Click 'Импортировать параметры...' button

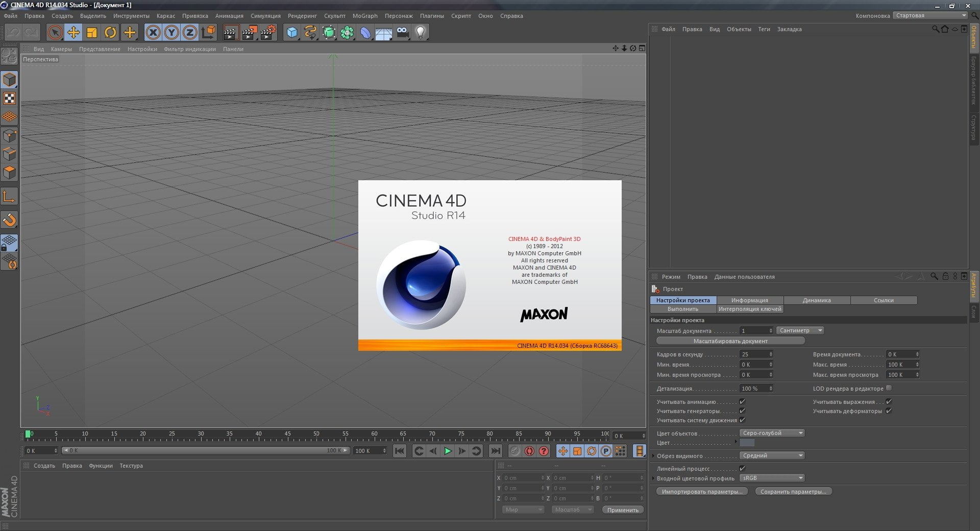coord(702,492)
